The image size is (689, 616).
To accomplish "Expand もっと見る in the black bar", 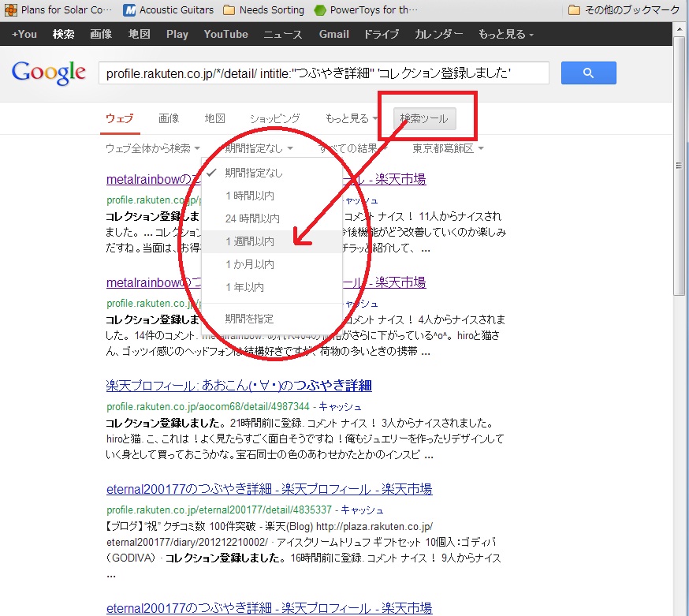I will coord(506,34).
